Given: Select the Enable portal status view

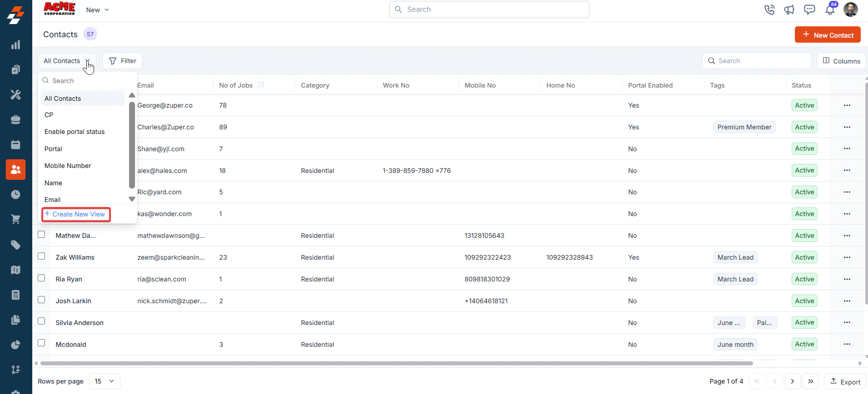Looking at the screenshot, I should (x=75, y=132).
